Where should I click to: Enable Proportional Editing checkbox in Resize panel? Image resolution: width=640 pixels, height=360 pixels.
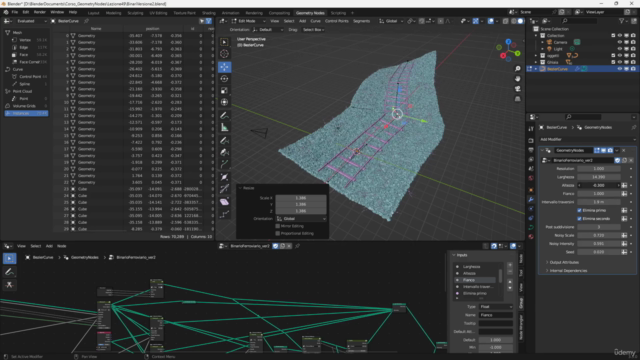coord(278,233)
